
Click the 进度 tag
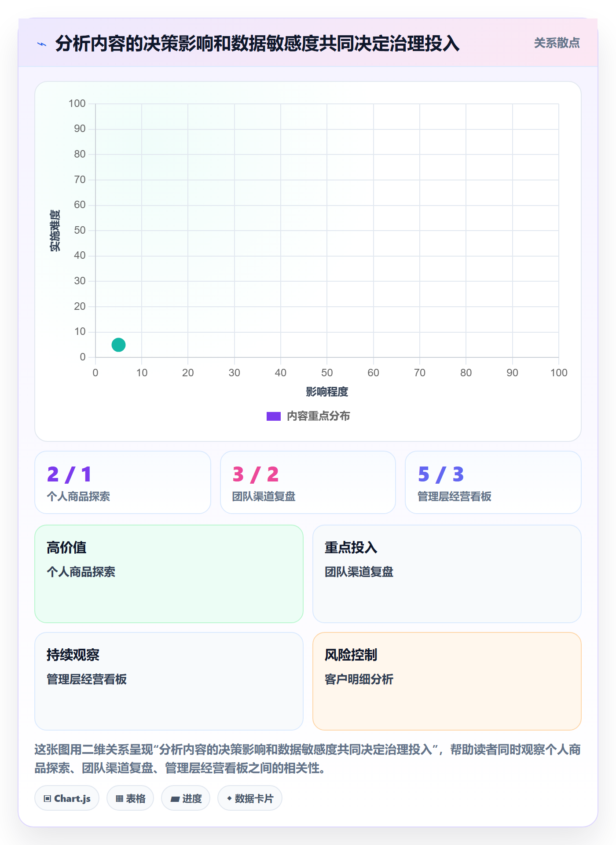(x=186, y=798)
